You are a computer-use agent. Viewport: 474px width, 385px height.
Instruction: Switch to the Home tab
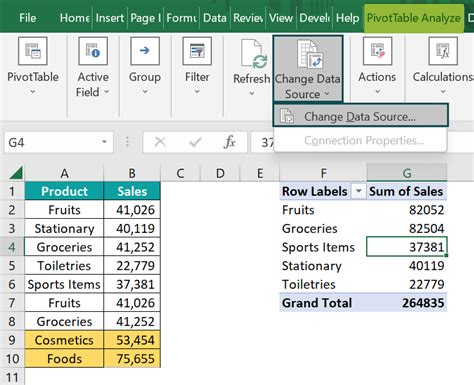(74, 18)
